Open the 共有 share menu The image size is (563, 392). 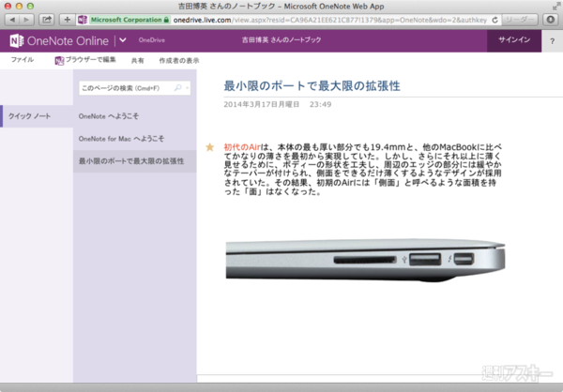(x=138, y=61)
